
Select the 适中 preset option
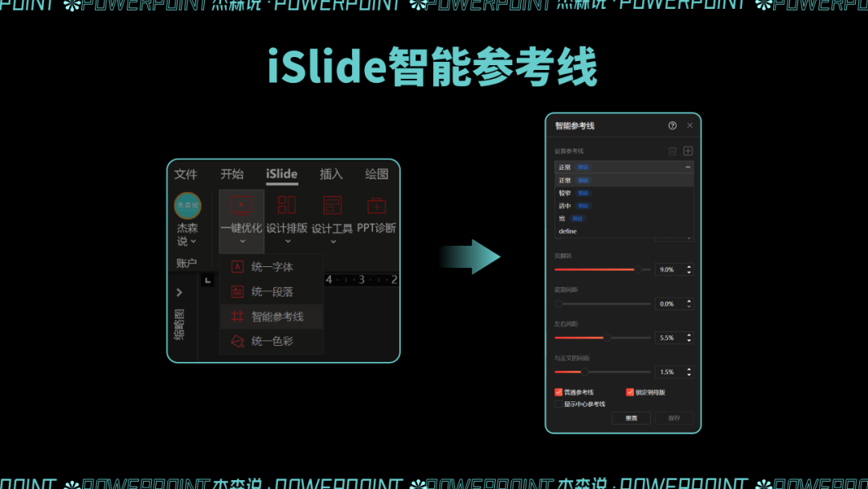click(x=624, y=205)
